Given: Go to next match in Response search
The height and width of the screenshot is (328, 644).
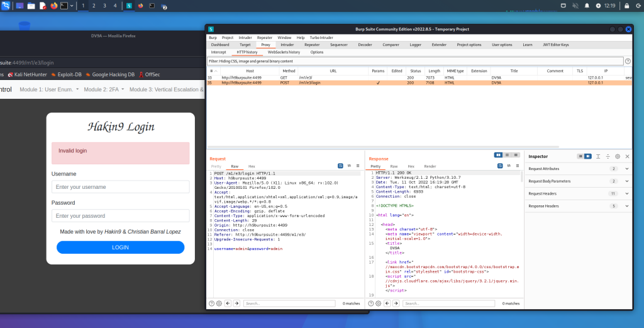Looking at the screenshot, I should [396, 303].
